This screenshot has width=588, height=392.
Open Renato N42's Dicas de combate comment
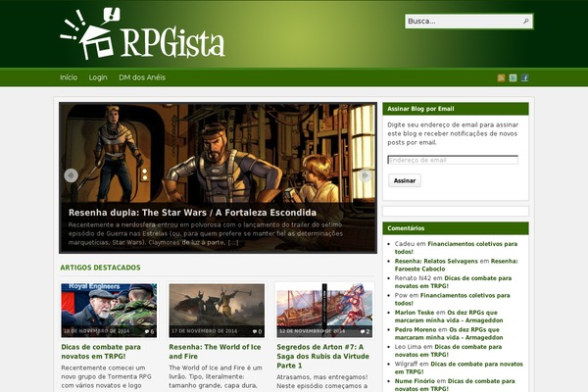(x=453, y=282)
